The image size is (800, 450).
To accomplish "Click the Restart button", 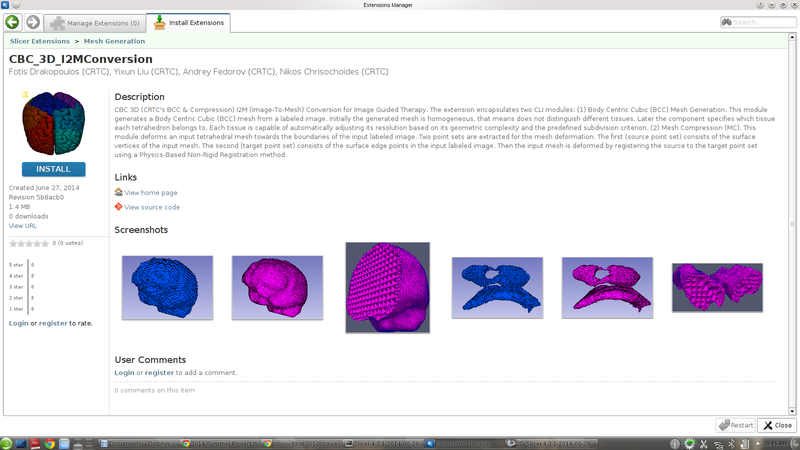I will [735, 425].
